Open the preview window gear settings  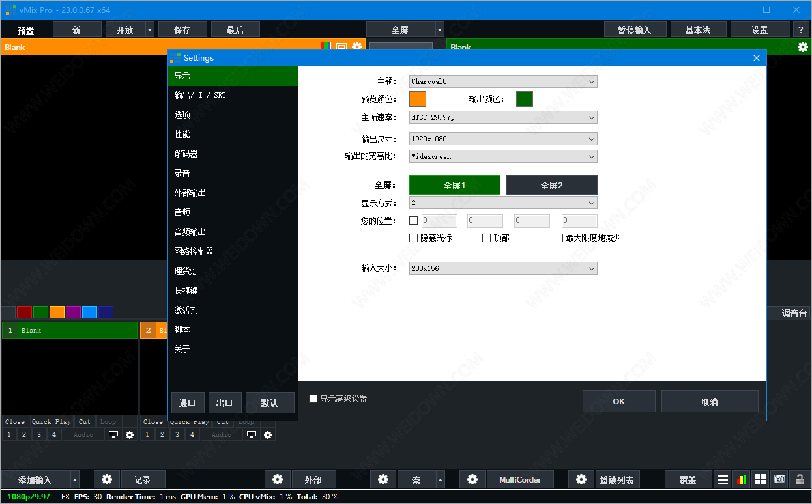(357, 47)
